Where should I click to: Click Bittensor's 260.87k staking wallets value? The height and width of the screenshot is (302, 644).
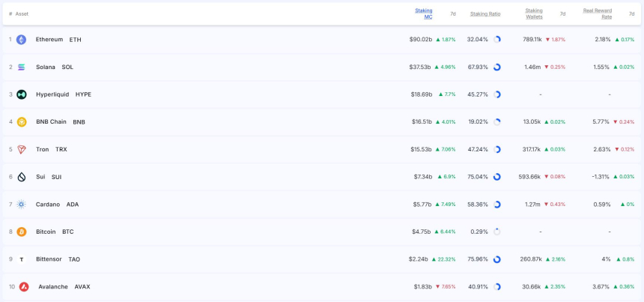coord(531,259)
